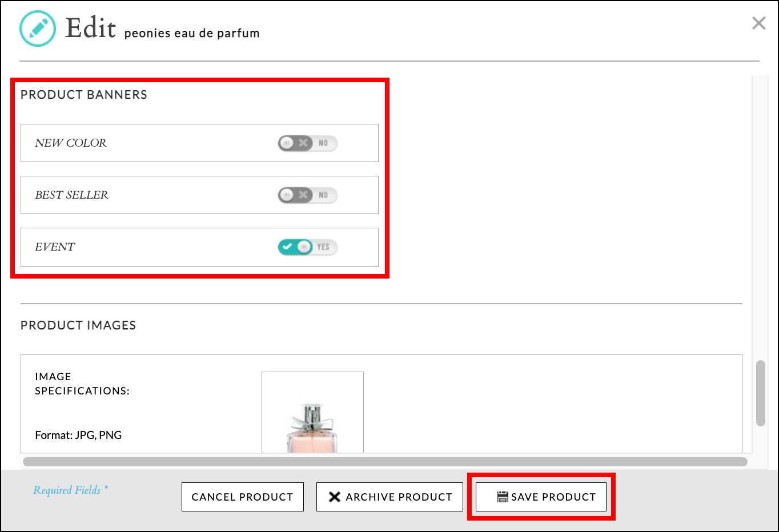
Task: Click the Product Images section heading
Action: (78, 325)
